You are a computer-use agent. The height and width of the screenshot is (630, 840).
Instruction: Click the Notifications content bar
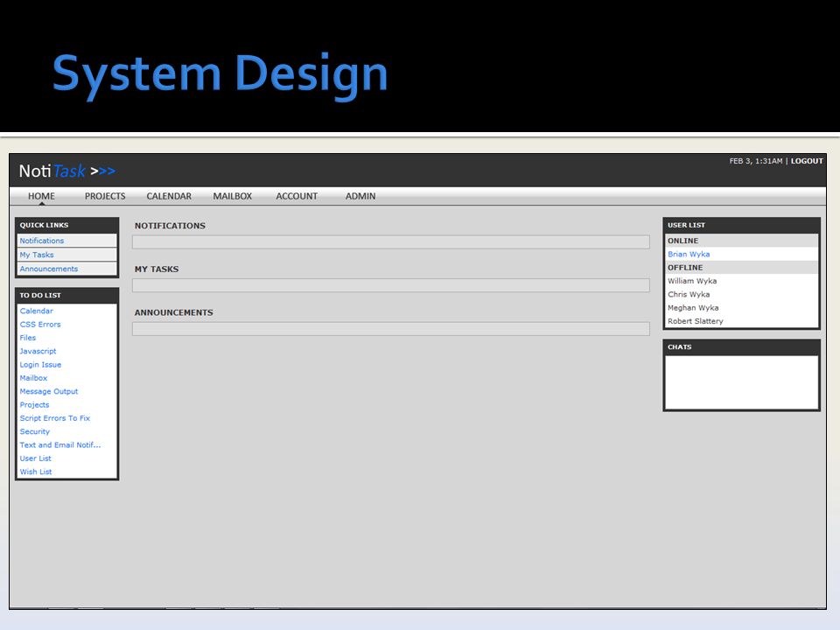[391, 241]
